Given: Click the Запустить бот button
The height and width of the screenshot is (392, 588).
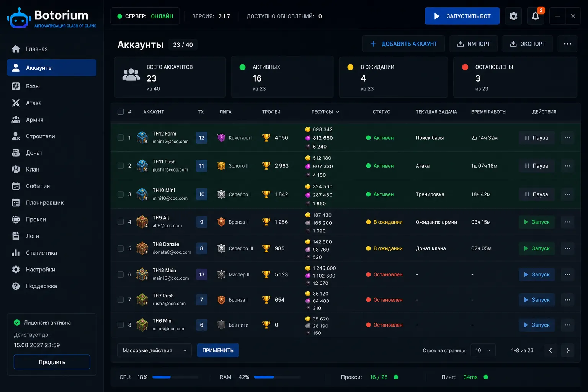Looking at the screenshot, I should pyautogui.click(x=462, y=16).
